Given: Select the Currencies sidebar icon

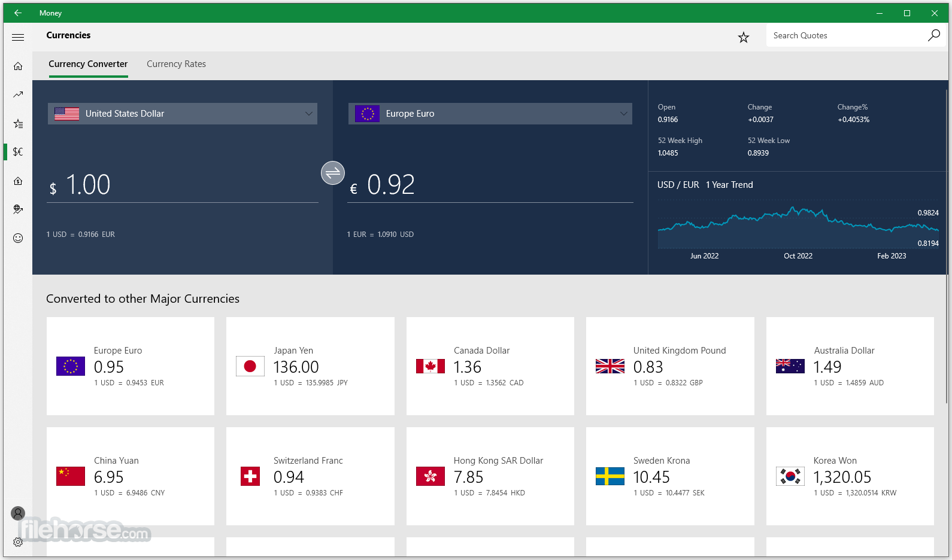Looking at the screenshot, I should coord(18,152).
